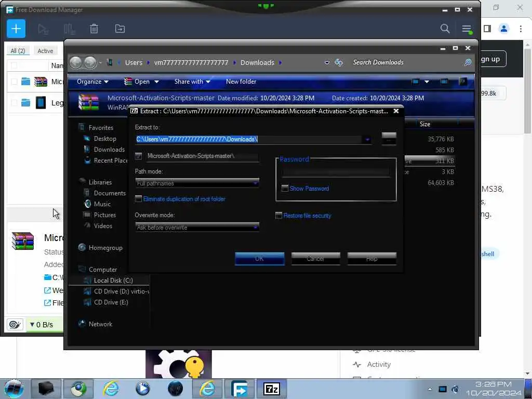Click the delete trash icon in FDM
This screenshot has width=532, height=399.
pos(94,29)
